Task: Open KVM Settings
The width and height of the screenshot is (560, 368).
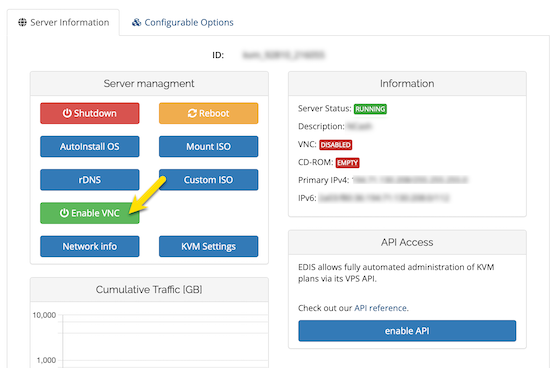Action: click(209, 246)
